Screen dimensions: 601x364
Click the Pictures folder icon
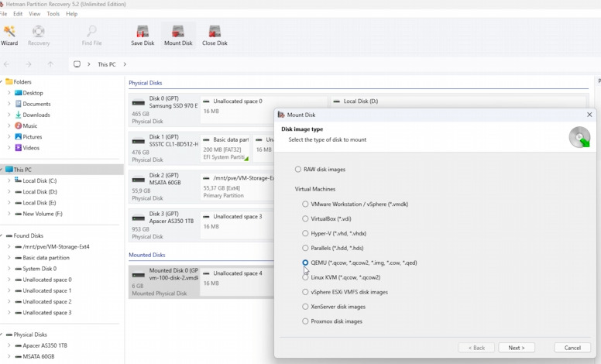(x=18, y=137)
